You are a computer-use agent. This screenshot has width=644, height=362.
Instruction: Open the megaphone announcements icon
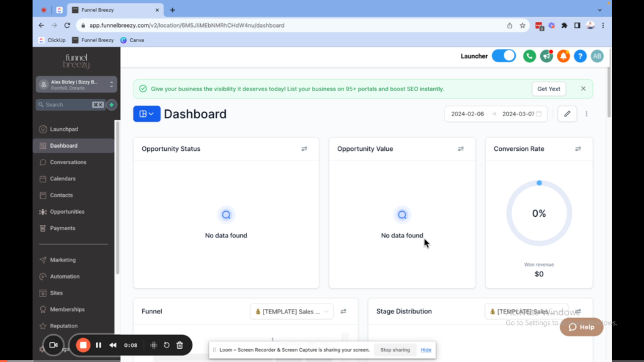click(x=547, y=56)
